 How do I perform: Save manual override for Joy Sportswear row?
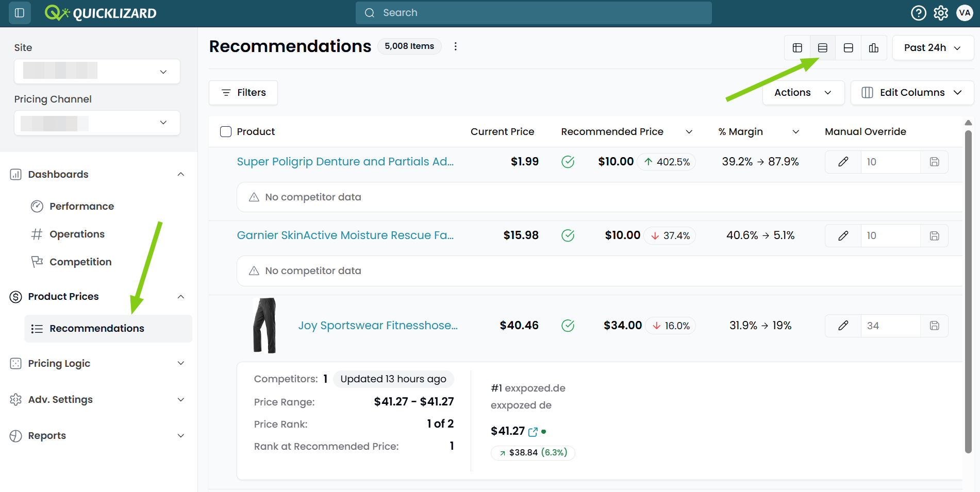click(x=934, y=326)
